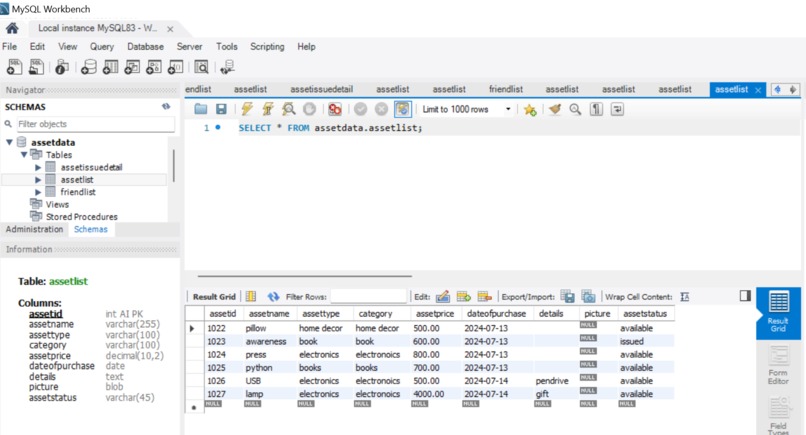Screen dimensions: 806x435
Task: Toggle continue on error icon
Action: pos(335,109)
